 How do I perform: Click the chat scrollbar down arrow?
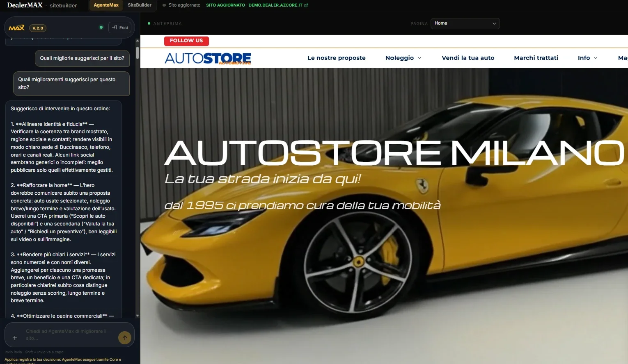(138, 316)
